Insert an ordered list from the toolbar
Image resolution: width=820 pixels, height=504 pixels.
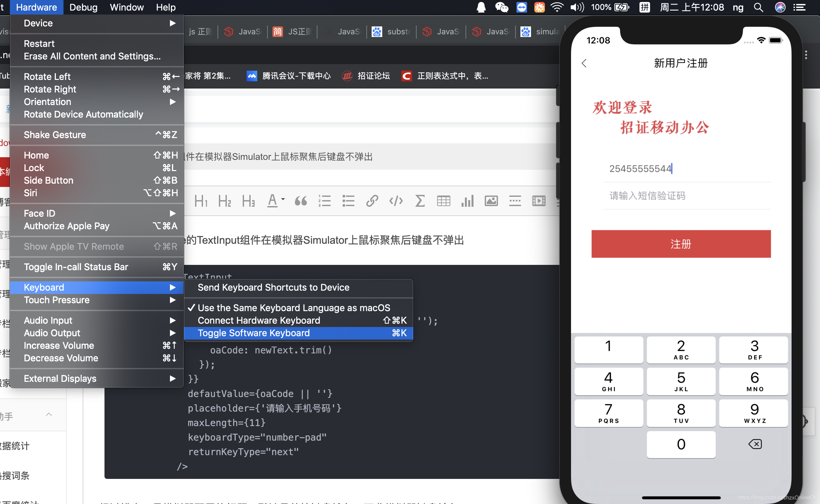(x=324, y=201)
